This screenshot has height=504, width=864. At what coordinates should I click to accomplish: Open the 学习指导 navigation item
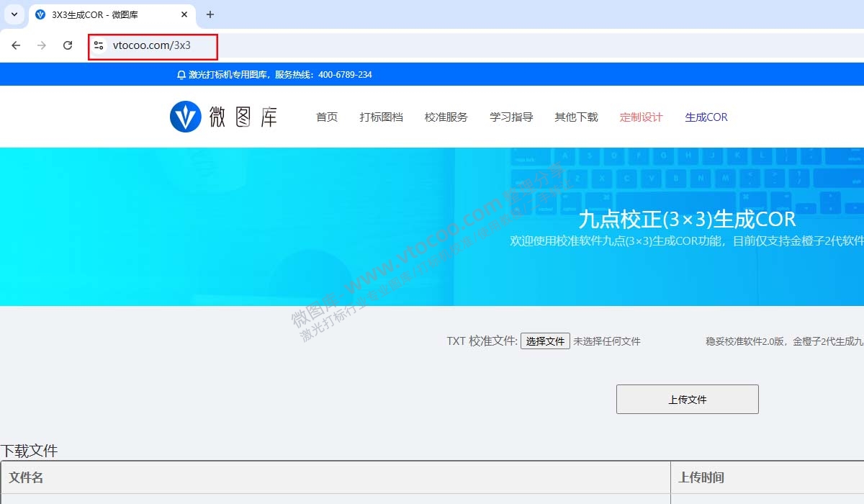pyautogui.click(x=510, y=117)
